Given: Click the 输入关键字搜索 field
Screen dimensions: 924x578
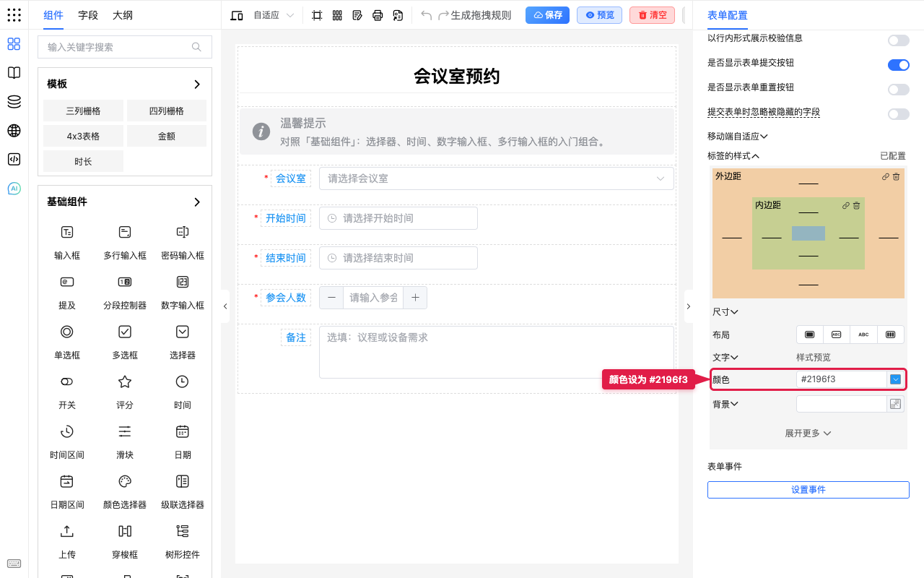Looking at the screenshot, I should pos(125,47).
